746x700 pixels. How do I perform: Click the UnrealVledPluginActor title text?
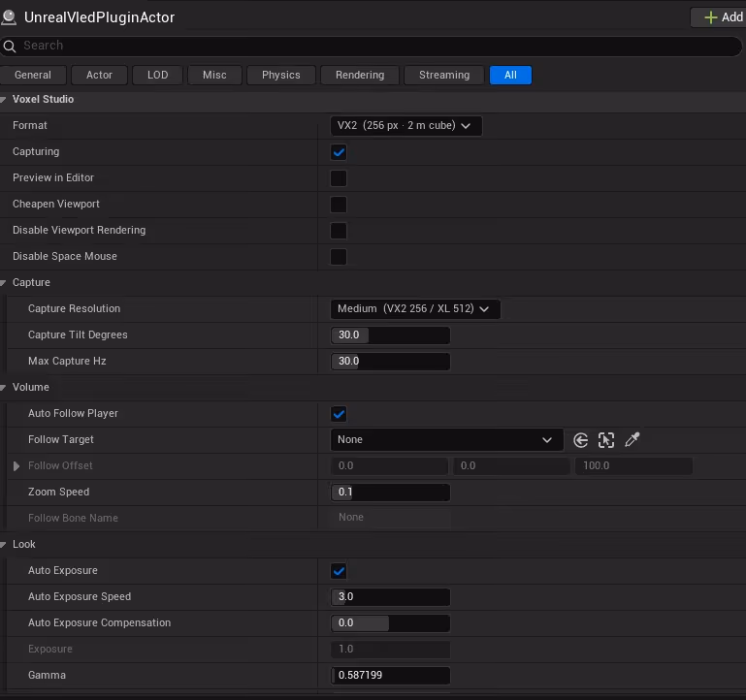click(x=100, y=17)
